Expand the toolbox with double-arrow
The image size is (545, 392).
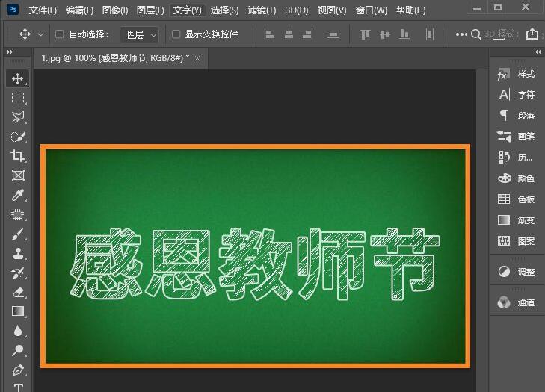(10, 52)
